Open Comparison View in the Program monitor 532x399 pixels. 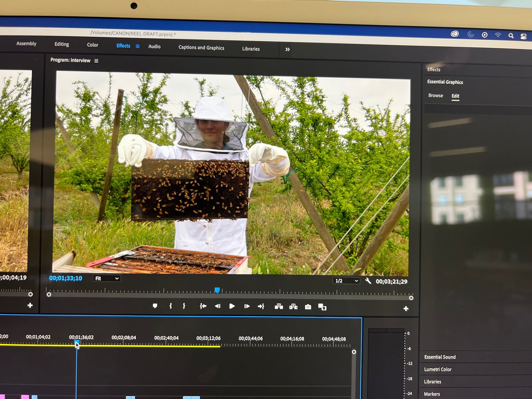pyautogui.click(x=322, y=306)
